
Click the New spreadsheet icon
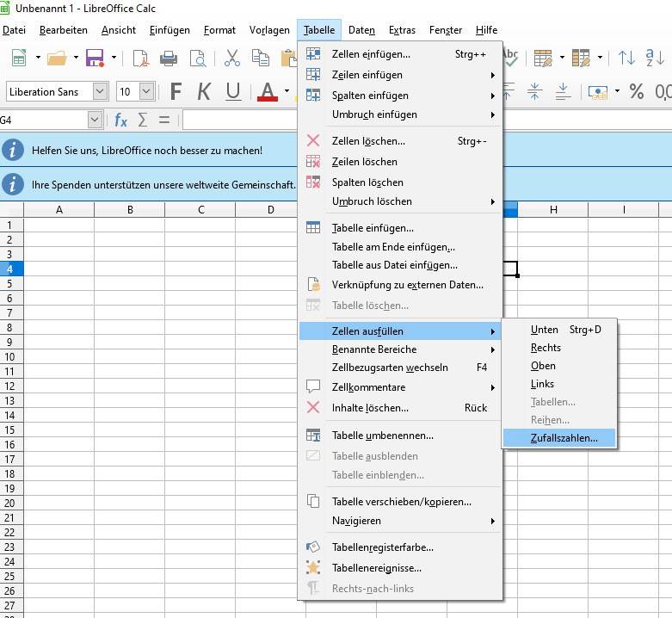[18, 58]
